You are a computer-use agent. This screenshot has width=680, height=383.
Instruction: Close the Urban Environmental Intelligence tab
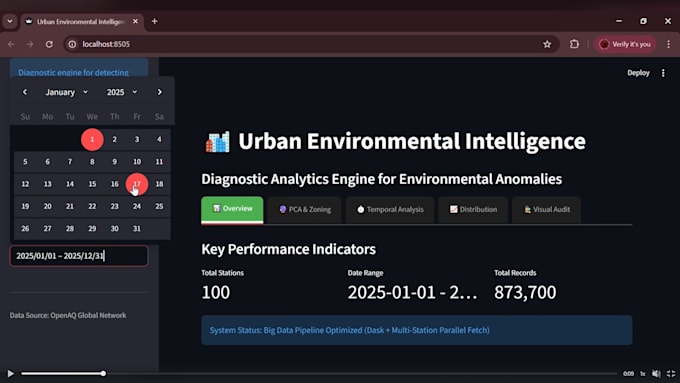pyautogui.click(x=135, y=21)
